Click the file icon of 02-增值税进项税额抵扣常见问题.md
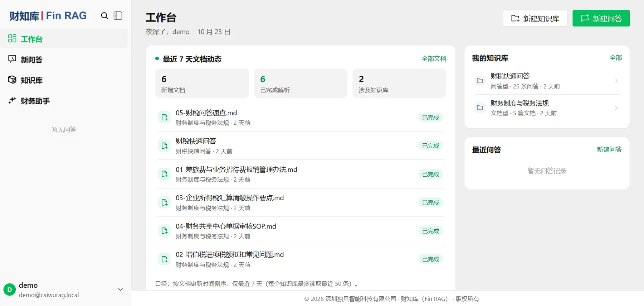 [165, 259]
